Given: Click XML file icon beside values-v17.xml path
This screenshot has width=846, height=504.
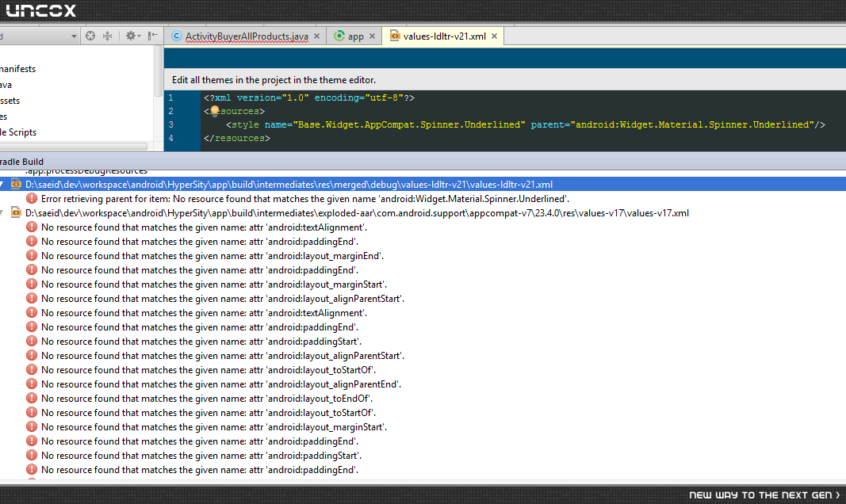Looking at the screenshot, I should pyautogui.click(x=16, y=212).
